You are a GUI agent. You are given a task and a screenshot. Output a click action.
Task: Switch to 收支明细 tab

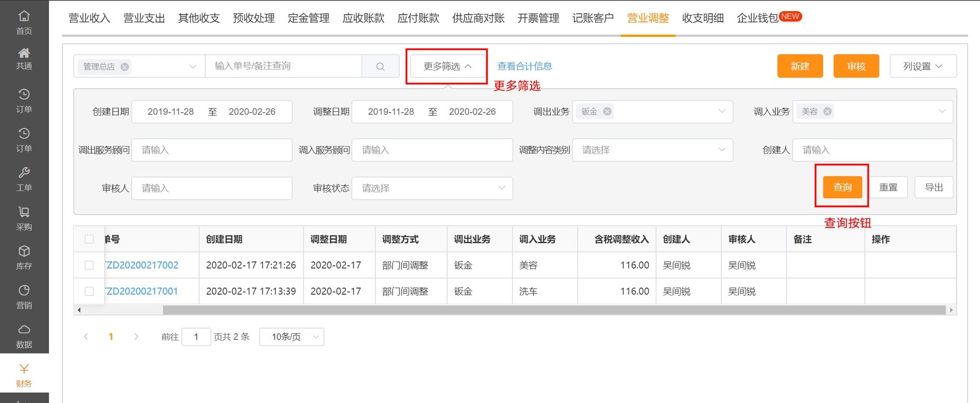click(x=703, y=18)
